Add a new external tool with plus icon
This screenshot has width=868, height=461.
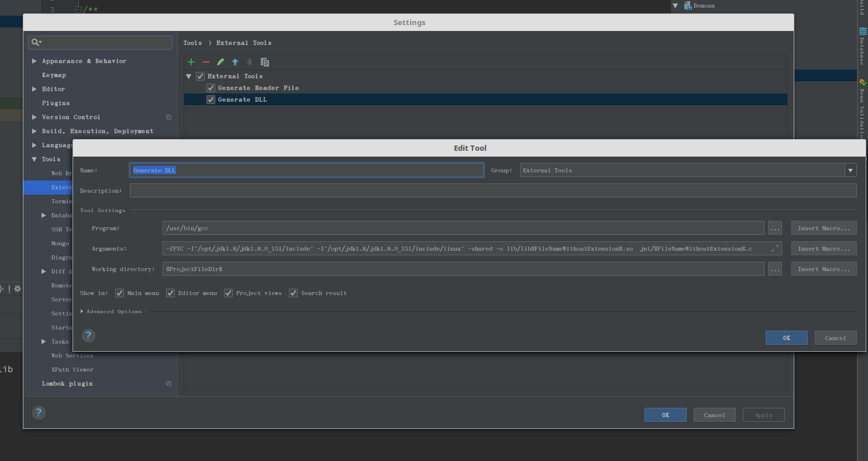(191, 62)
